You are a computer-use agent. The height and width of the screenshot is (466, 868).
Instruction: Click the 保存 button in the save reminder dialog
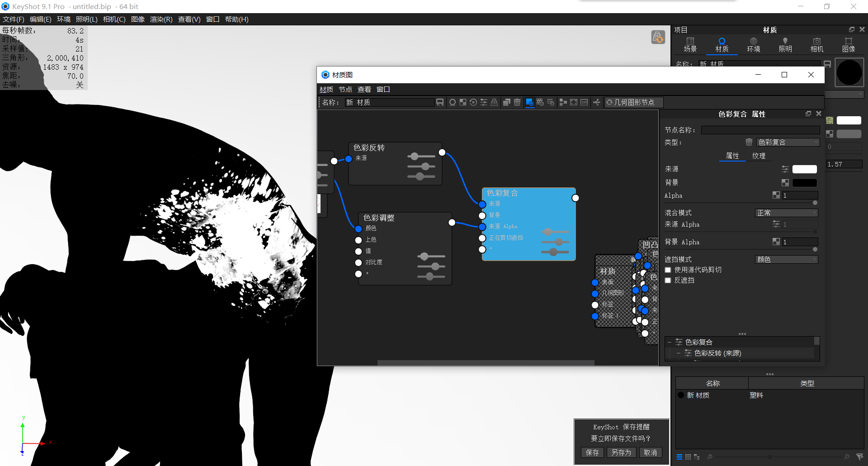[592, 452]
